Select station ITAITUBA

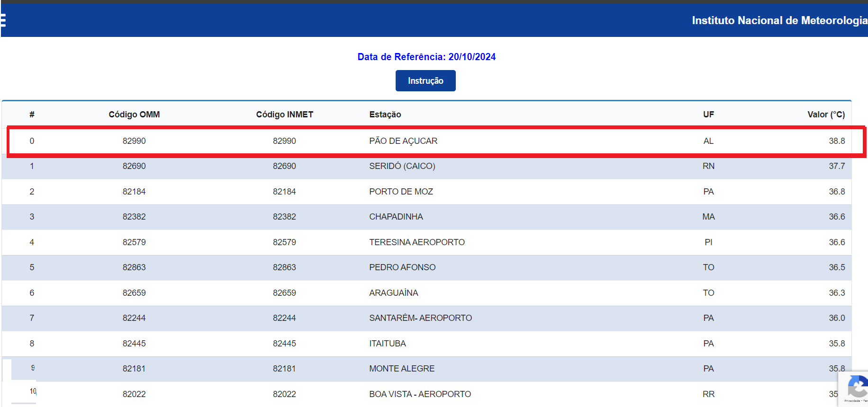pyautogui.click(x=388, y=344)
